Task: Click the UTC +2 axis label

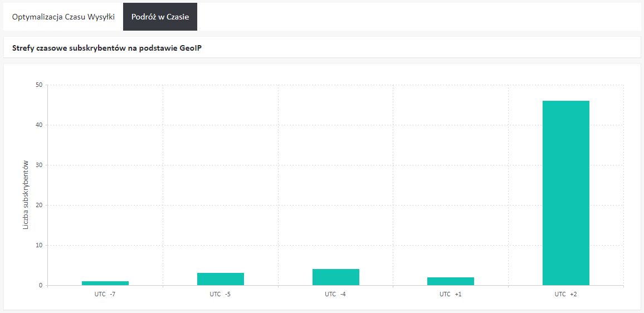Action: (566, 294)
